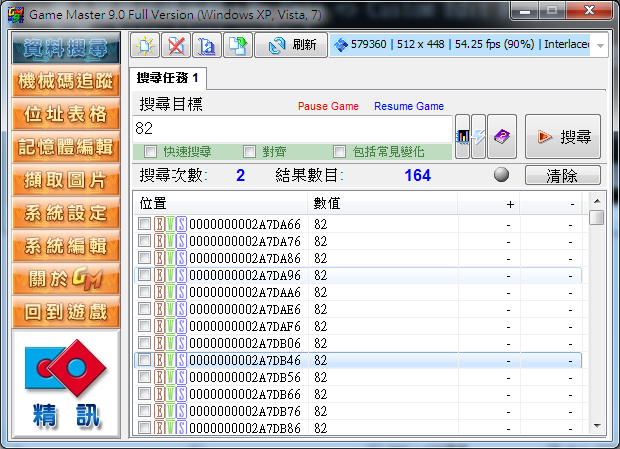Click the export document toolbar icon
Image resolution: width=620 pixels, height=449 pixels.
pyautogui.click(x=237, y=45)
